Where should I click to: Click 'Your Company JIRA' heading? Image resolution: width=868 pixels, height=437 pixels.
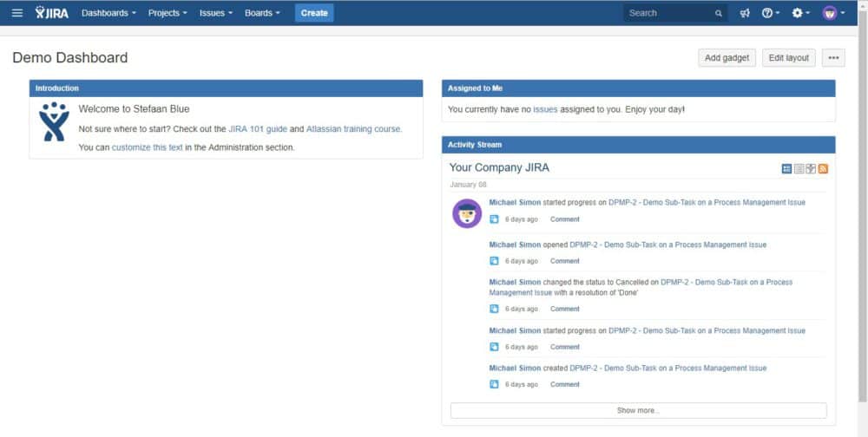click(499, 167)
